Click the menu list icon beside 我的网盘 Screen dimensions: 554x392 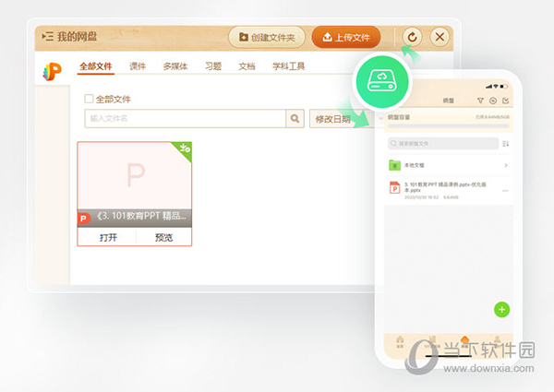pyautogui.click(x=47, y=36)
